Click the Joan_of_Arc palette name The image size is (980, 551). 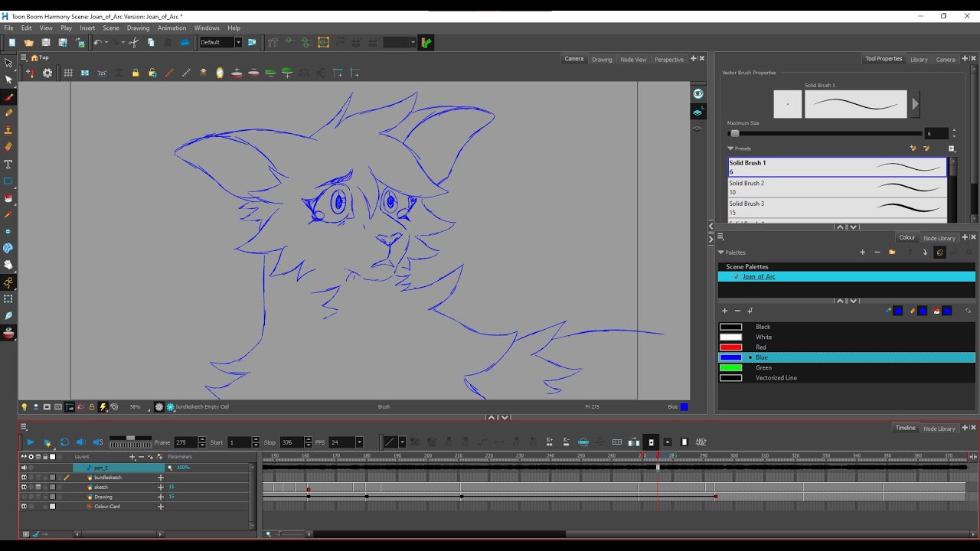759,276
